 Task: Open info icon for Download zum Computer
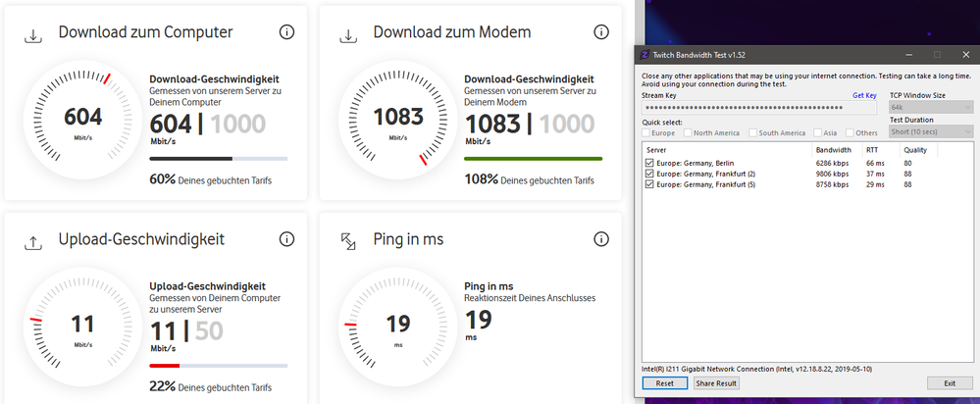click(x=286, y=32)
